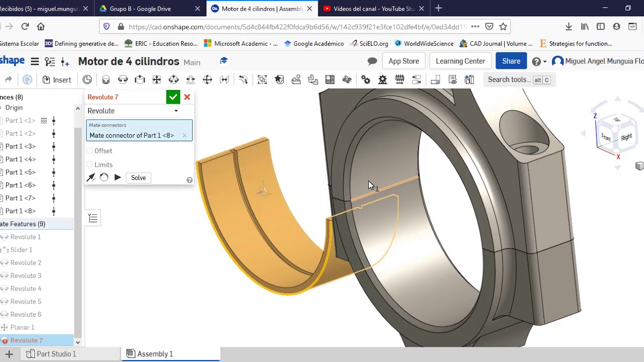Click the Share button
The height and width of the screenshot is (362, 644).
tap(511, 61)
